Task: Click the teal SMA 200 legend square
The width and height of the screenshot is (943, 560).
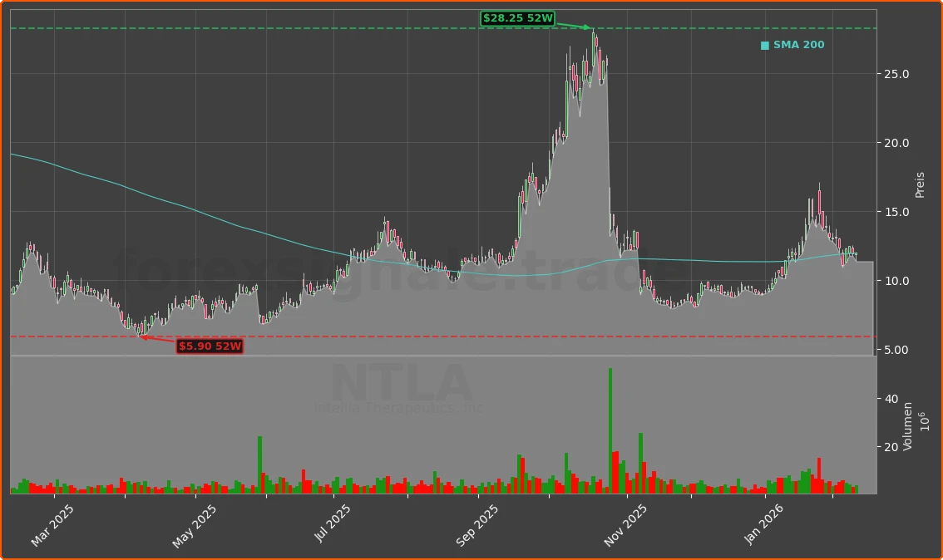Action: point(763,45)
